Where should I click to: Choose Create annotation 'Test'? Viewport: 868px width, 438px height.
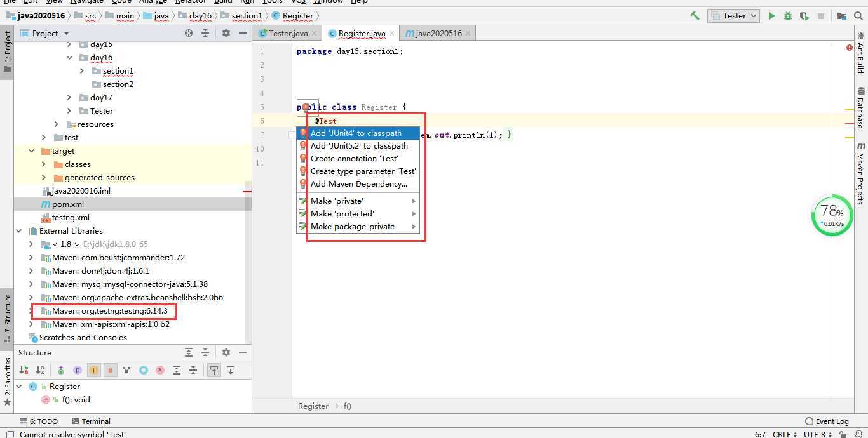pos(358,159)
